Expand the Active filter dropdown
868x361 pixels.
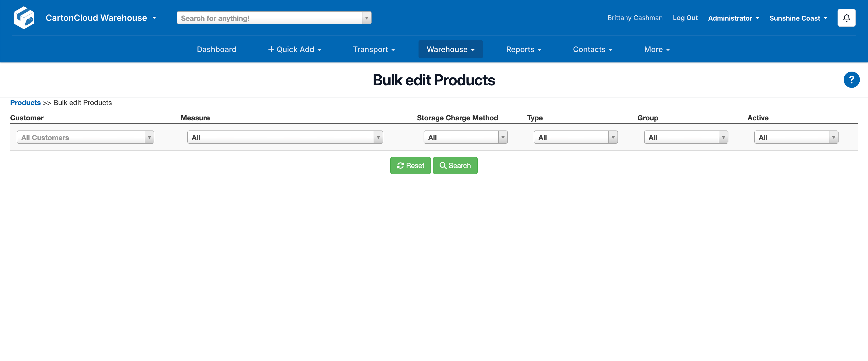click(796, 138)
